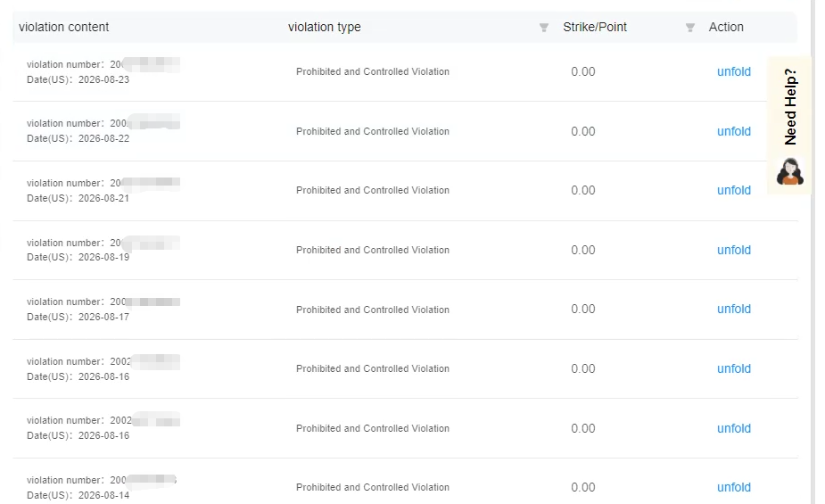The height and width of the screenshot is (504, 825).
Task: Click Prohibited and Controlled Violation in 2026-08-17 row
Action: 373,310
